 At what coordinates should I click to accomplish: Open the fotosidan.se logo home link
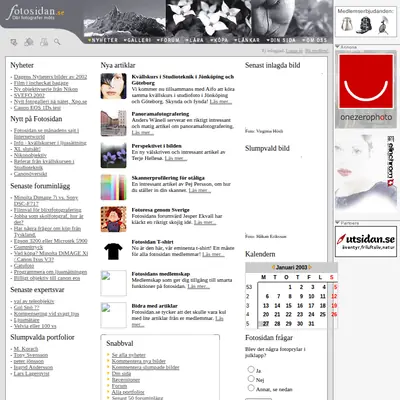(35, 12)
